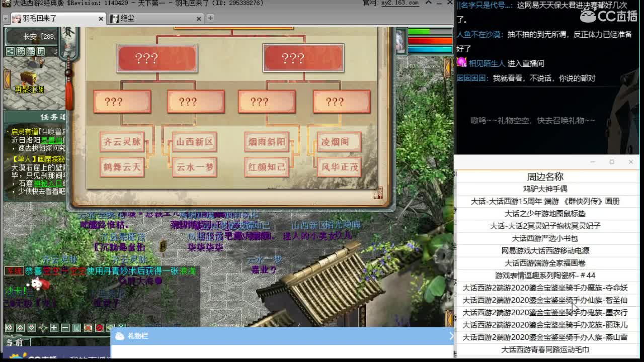Open the tab list dropdown arrow
644x362 pixels.
pos(7,18)
